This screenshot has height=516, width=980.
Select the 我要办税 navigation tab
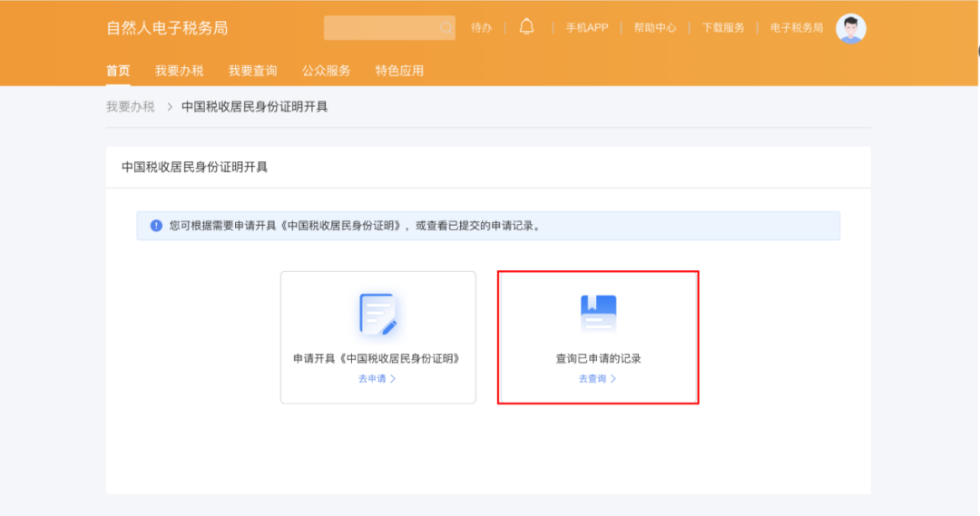click(179, 71)
